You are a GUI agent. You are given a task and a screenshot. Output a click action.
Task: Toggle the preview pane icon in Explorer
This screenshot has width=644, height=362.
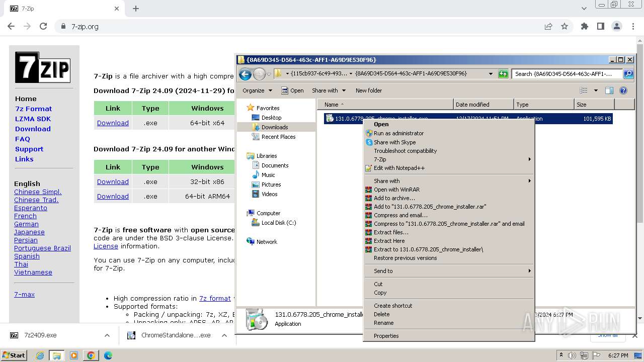pyautogui.click(x=609, y=90)
